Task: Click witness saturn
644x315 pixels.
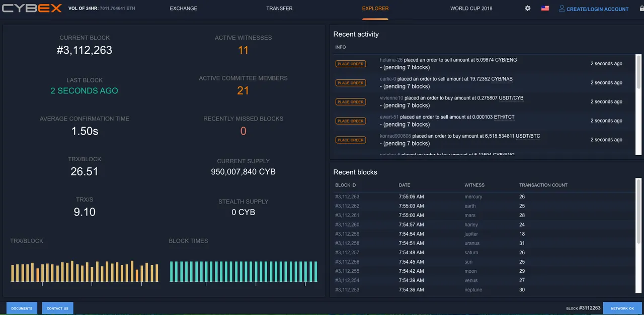Action: [471, 253]
